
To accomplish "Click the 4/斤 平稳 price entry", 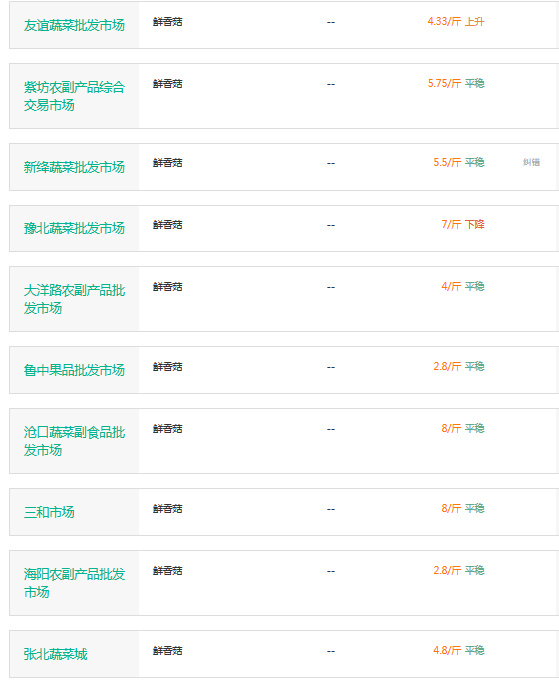I will pyautogui.click(x=463, y=286).
